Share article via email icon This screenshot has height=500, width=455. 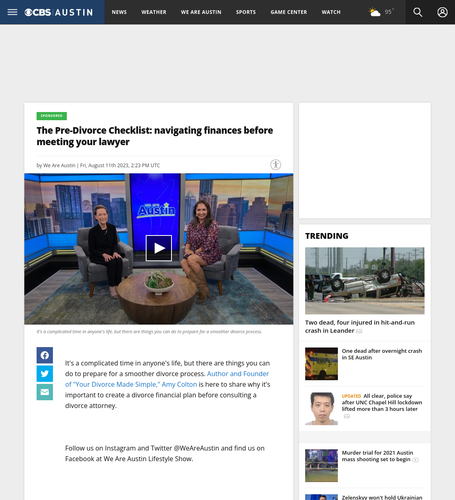pos(45,392)
